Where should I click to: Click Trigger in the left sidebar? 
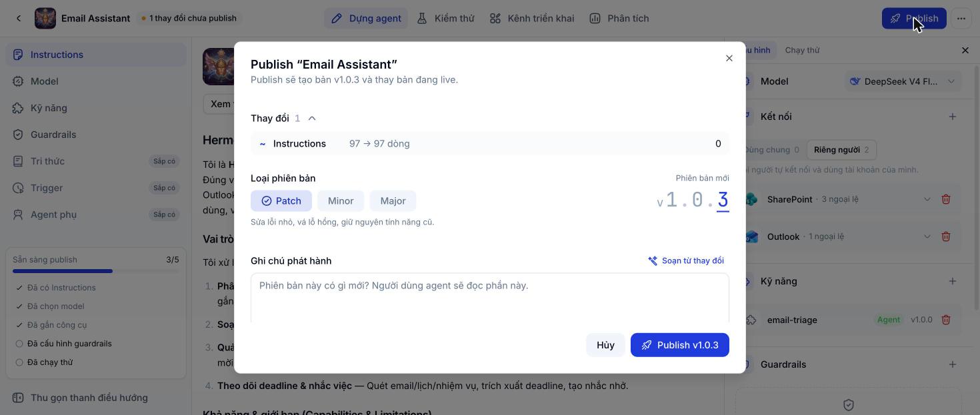tap(96, 188)
